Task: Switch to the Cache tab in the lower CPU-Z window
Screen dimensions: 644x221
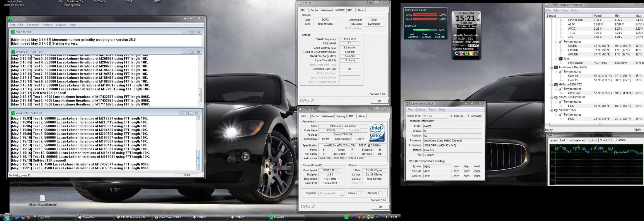Action: (x=315, y=116)
